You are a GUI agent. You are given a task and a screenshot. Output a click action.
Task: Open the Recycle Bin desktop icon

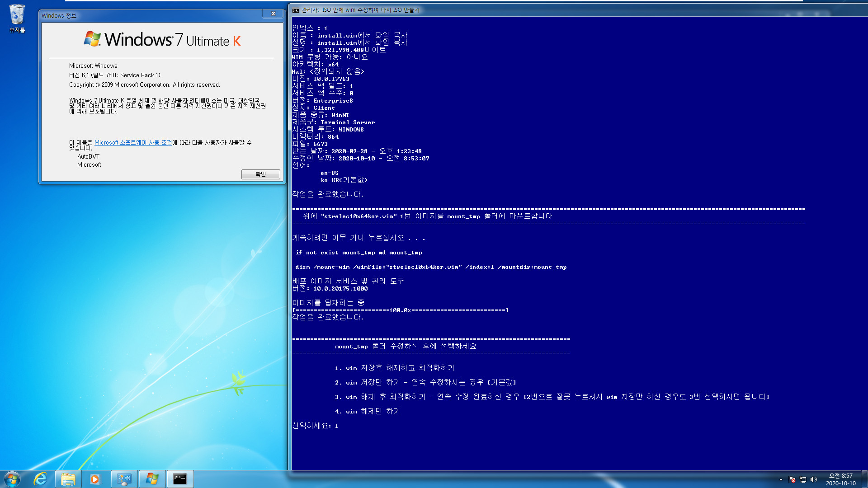coord(17,19)
